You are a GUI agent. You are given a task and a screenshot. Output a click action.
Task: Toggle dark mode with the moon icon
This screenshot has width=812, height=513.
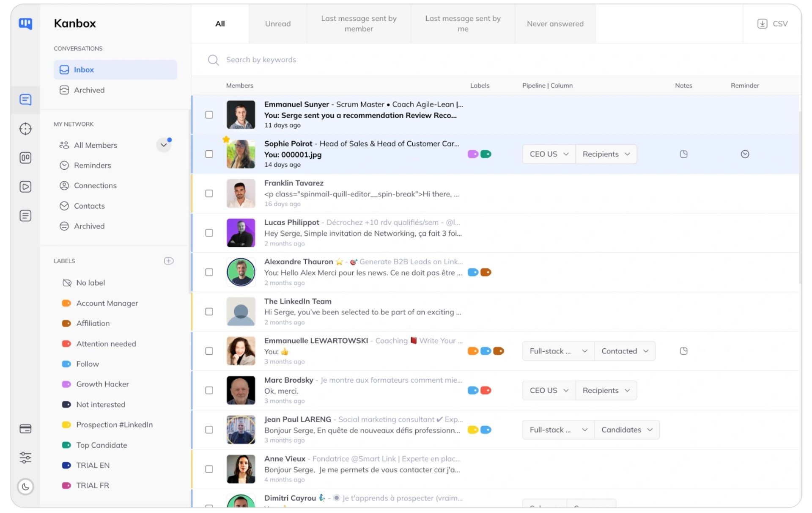25,487
